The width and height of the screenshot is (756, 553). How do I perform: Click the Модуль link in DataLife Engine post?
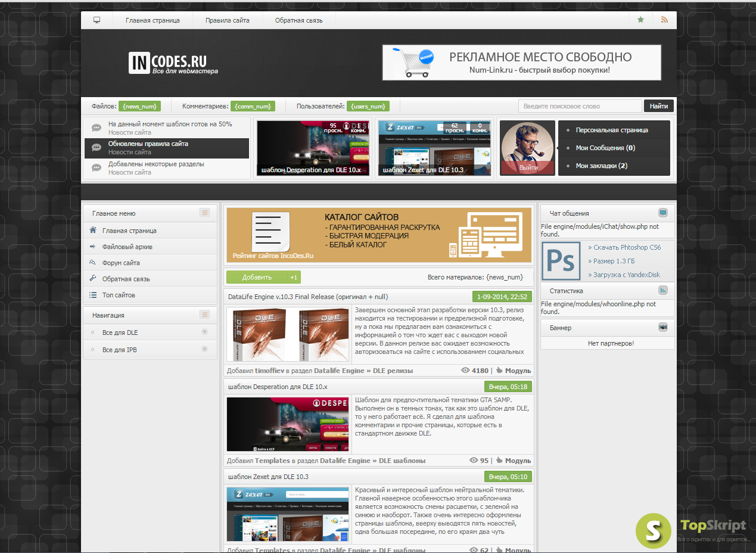click(x=518, y=371)
